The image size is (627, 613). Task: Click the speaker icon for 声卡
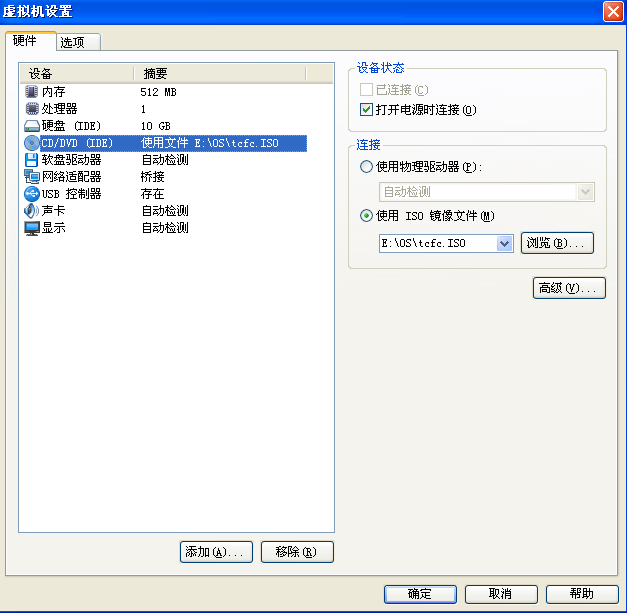click(31, 211)
